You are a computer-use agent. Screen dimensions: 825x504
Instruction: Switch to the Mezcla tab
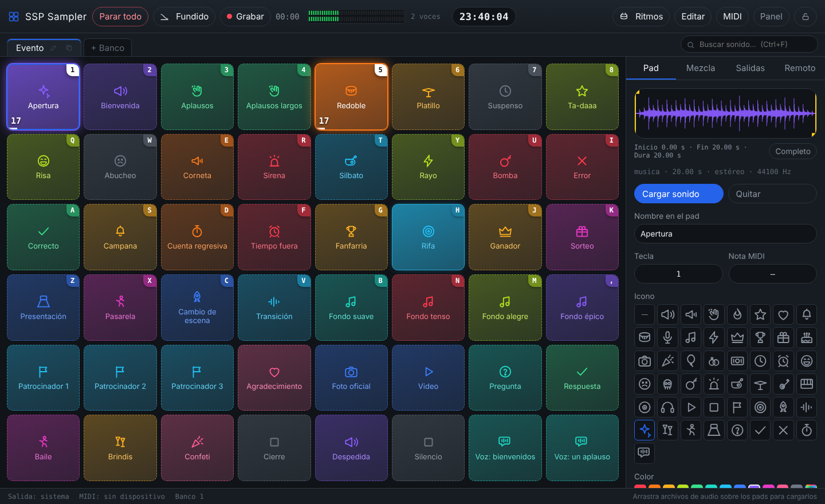coord(701,68)
